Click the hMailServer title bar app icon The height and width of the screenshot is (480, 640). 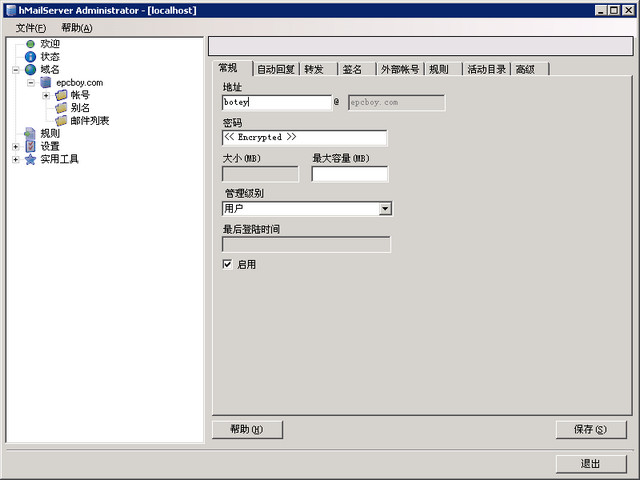click(11, 10)
